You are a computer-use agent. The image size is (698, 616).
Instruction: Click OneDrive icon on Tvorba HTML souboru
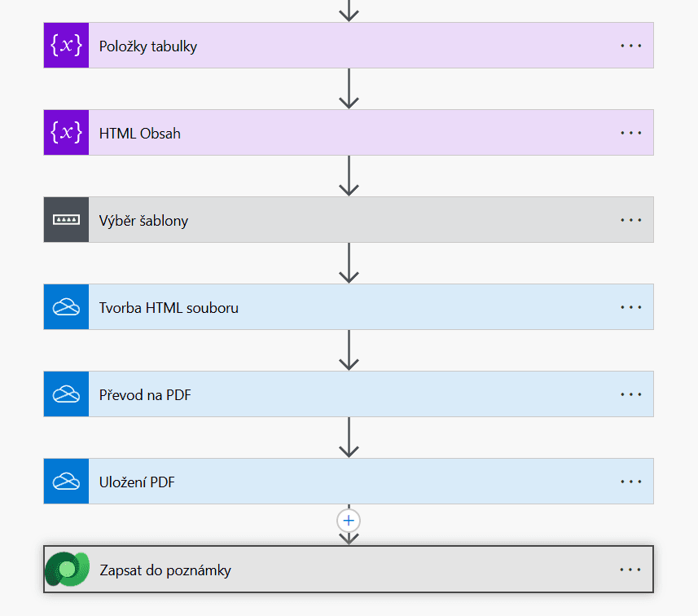[x=66, y=307]
